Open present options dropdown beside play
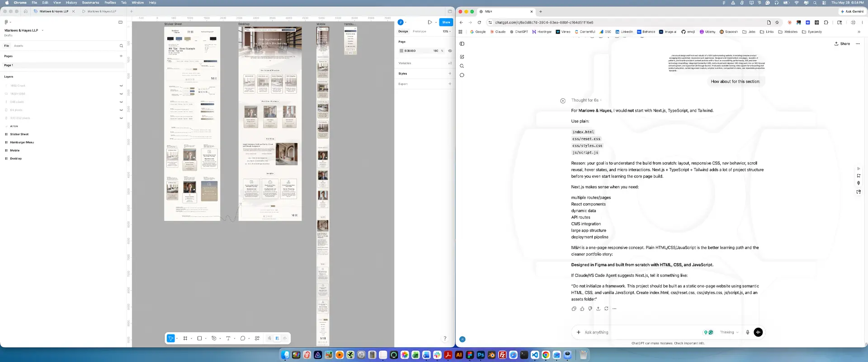Viewport: 868px width, 362px height. click(436, 22)
